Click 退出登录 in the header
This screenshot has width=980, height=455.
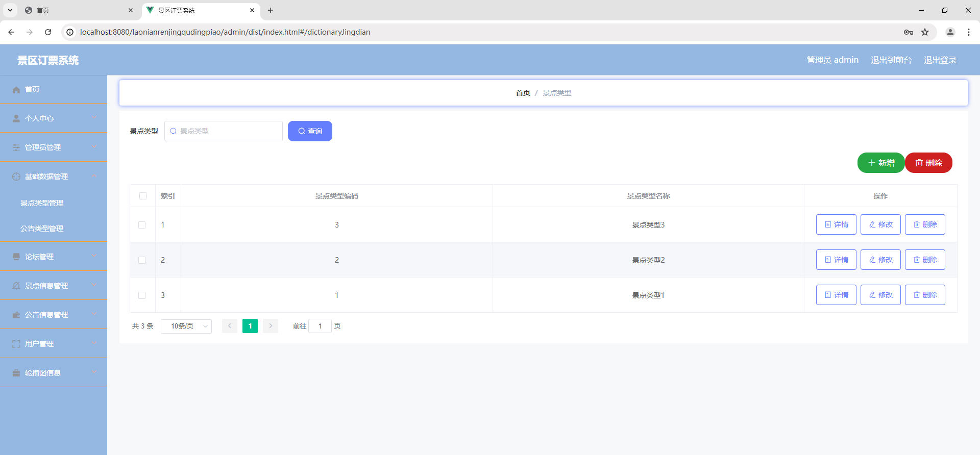click(x=940, y=60)
